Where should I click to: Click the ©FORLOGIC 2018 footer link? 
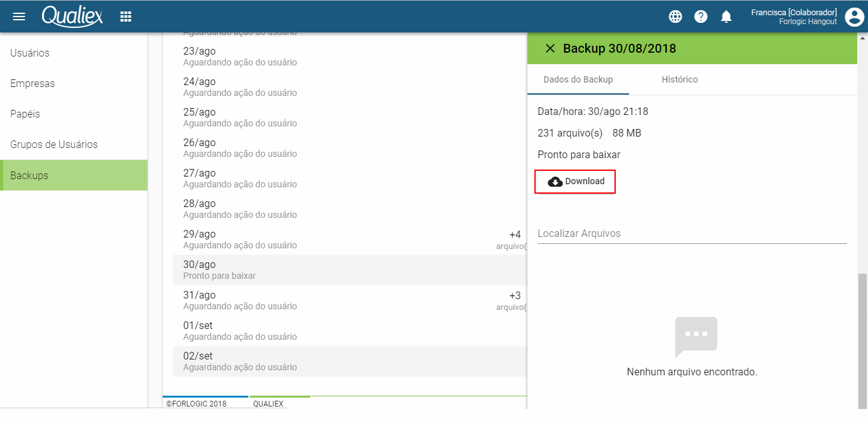(x=196, y=404)
